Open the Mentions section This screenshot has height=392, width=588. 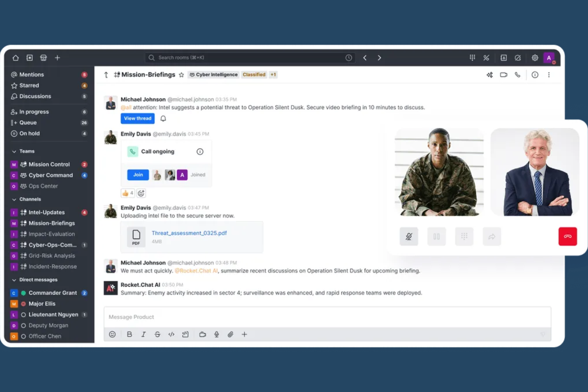coord(32,74)
